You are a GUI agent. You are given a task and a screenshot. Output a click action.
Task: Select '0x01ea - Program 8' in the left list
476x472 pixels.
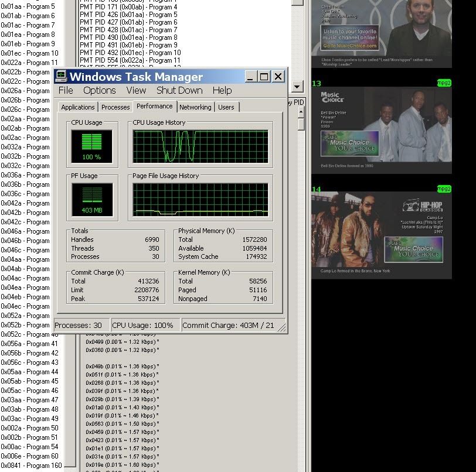28,35
